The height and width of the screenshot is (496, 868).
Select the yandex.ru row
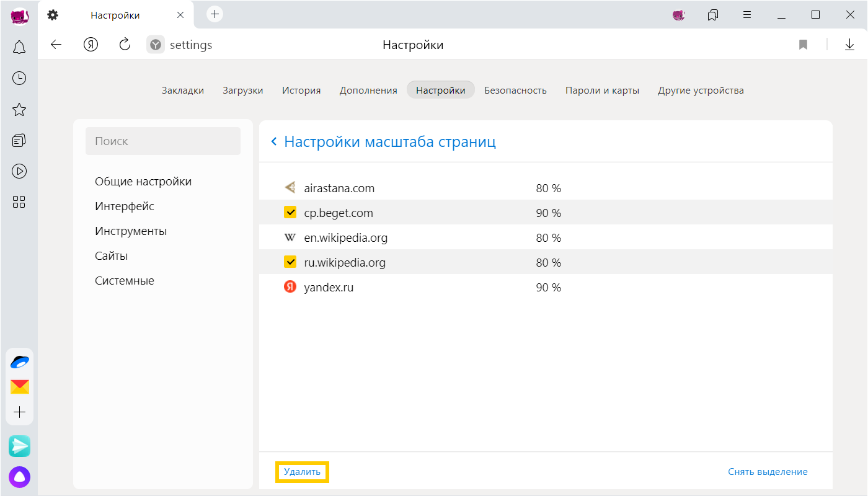click(x=546, y=287)
